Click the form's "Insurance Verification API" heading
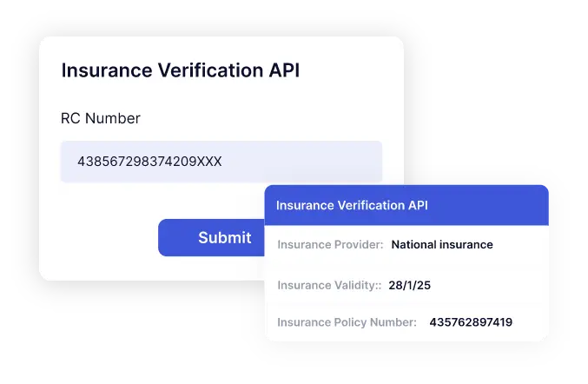This screenshot has width=588, height=384. coord(180,71)
